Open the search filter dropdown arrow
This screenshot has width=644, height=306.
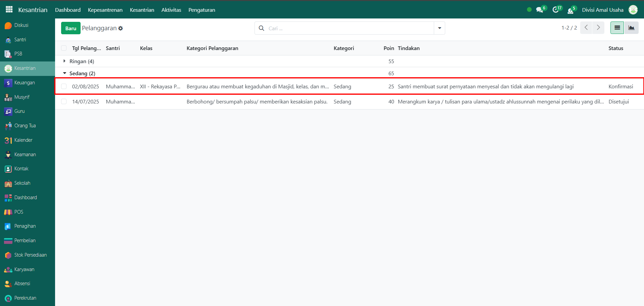point(439,28)
